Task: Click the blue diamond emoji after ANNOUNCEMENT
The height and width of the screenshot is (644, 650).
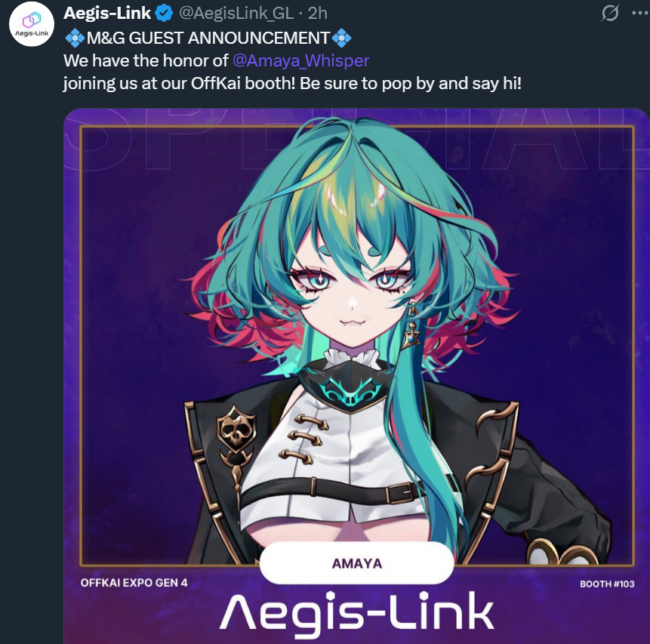Action: click(341, 39)
